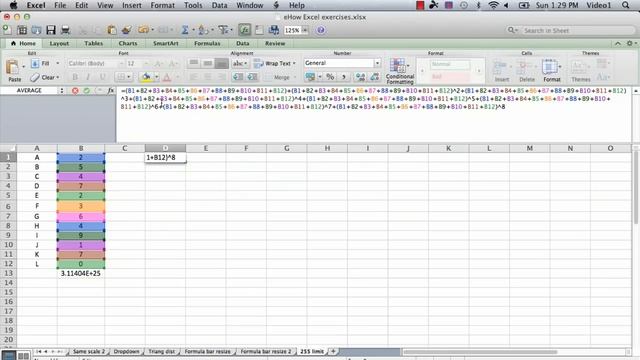The height and width of the screenshot is (360, 640).
Task: Click the fx insert function button
Action: tap(111, 91)
